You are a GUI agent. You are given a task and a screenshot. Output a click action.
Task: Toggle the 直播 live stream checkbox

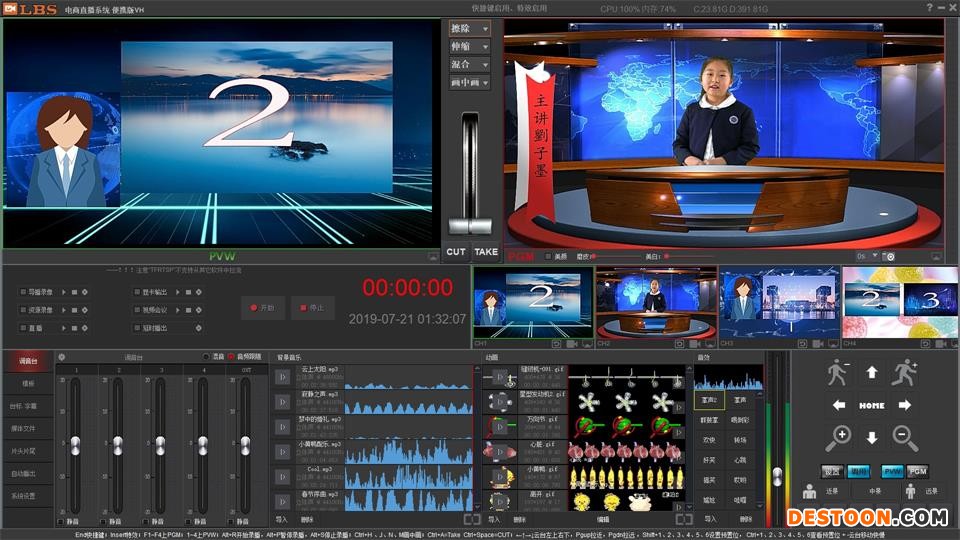23,327
